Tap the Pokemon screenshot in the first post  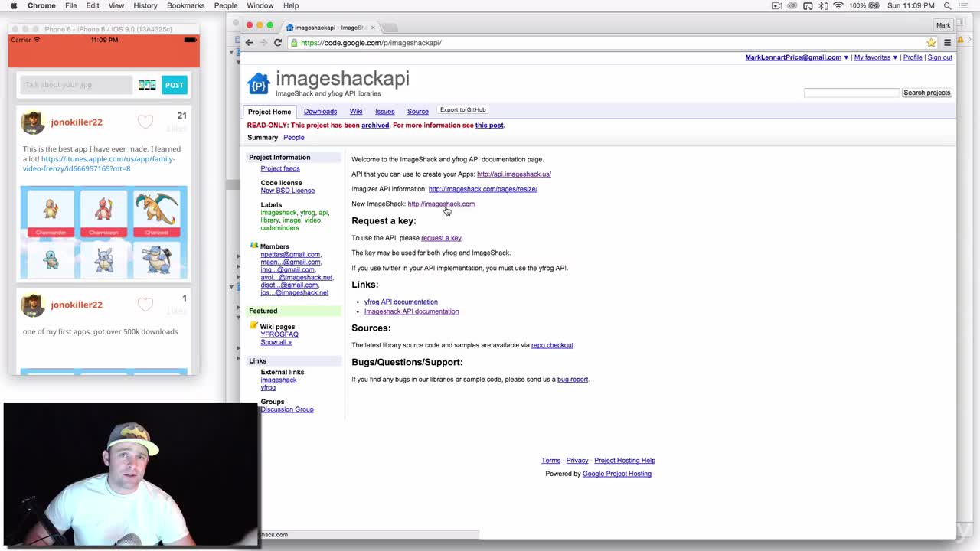[x=103, y=232]
